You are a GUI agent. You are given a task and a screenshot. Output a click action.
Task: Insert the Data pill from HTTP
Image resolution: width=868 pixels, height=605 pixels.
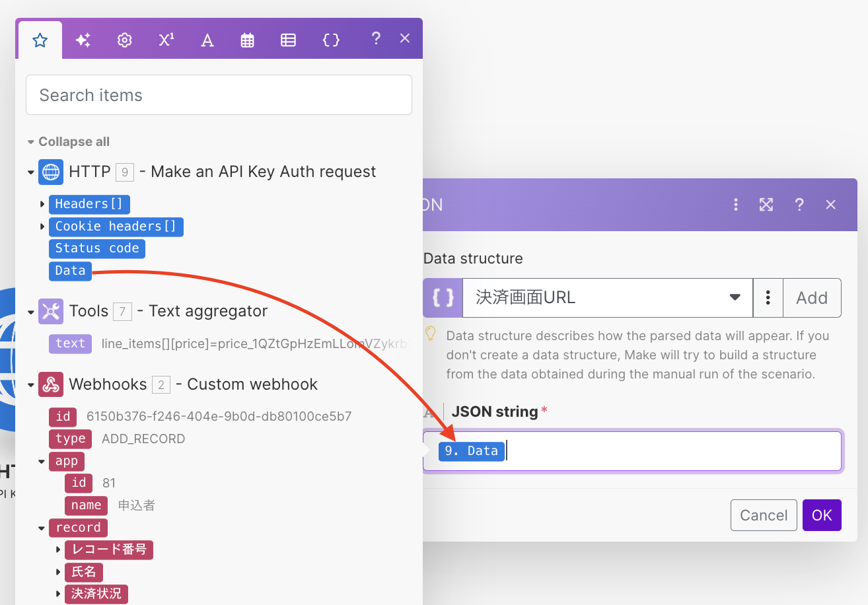pyautogui.click(x=71, y=271)
